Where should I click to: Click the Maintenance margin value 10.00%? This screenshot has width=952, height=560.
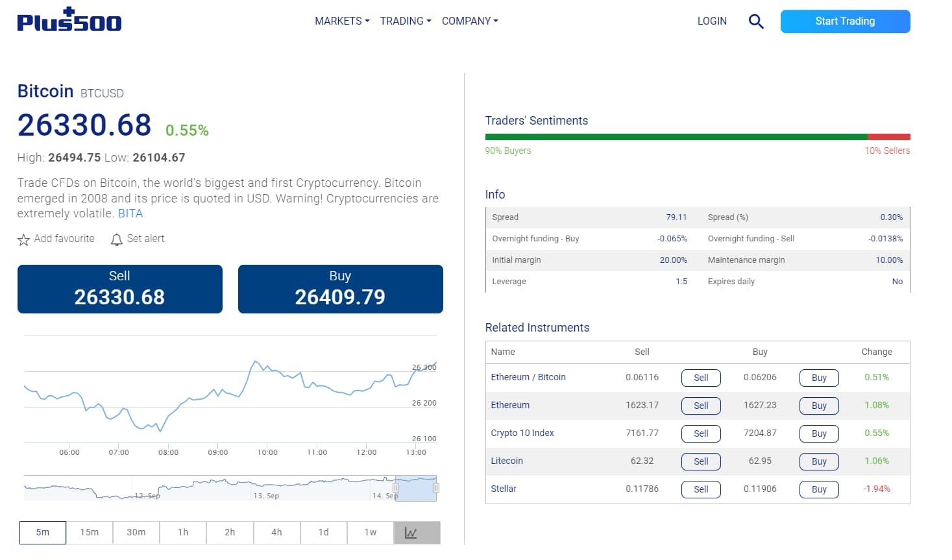[x=889, y=260]
